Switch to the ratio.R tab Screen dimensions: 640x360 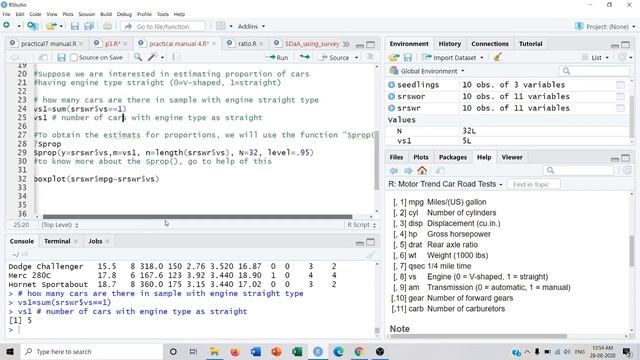247,44
